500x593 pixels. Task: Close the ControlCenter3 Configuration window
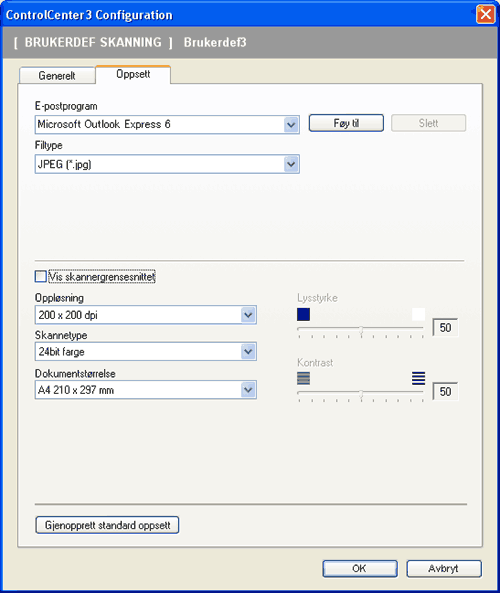click(x=485, y=15)
